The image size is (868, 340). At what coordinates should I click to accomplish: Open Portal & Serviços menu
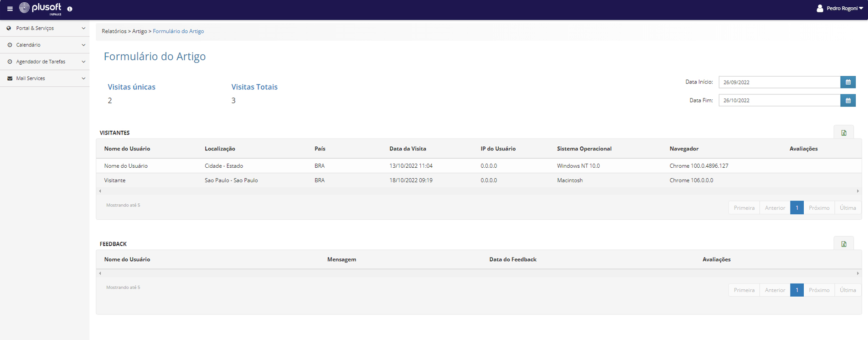coord(45,28)
